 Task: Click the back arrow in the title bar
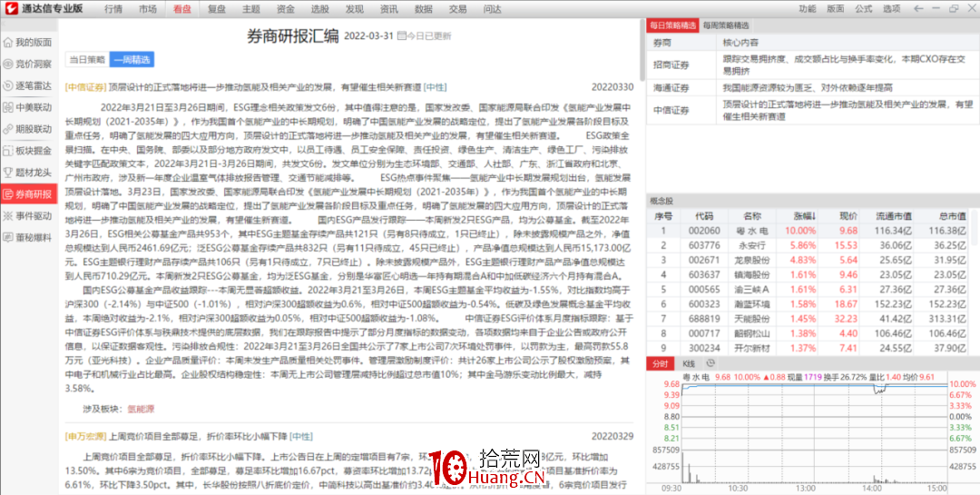coord(918,9)
